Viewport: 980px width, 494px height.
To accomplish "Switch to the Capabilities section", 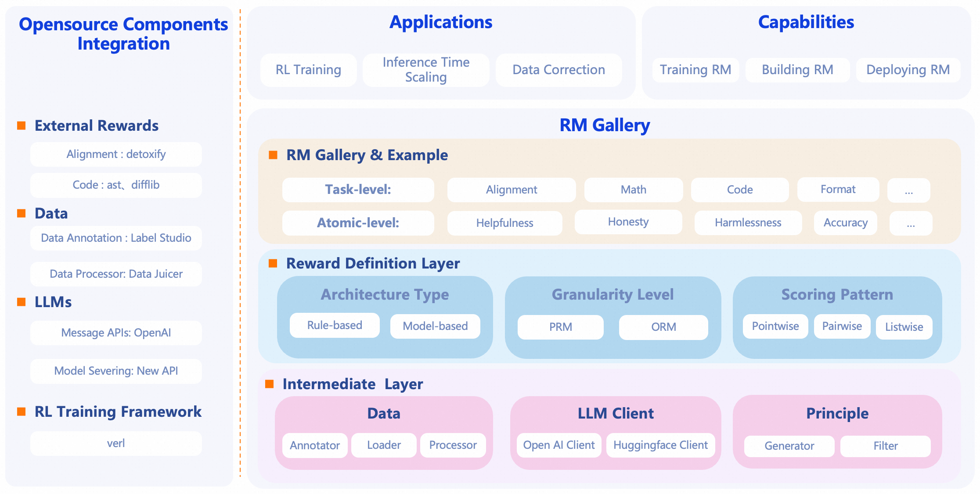I will tap(806, 22).
